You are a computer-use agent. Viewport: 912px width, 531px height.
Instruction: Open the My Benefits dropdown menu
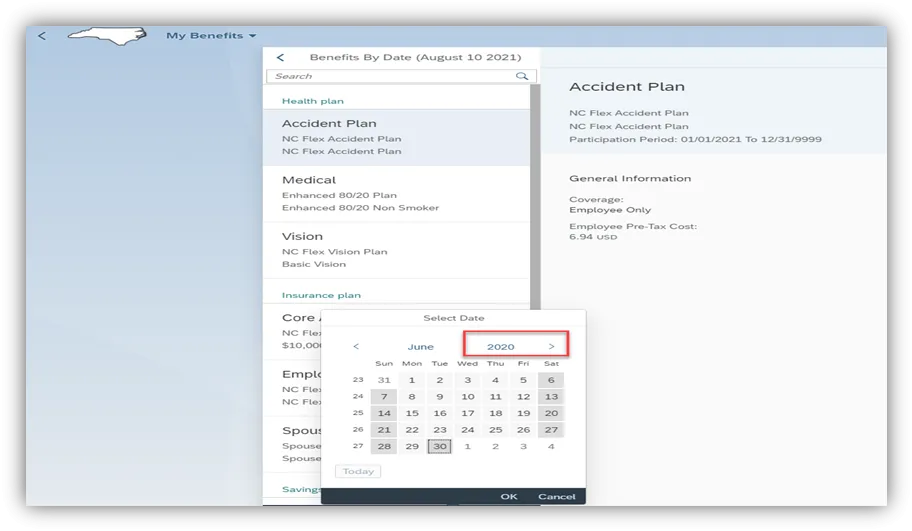pyautogui.click(x=211, y=35)
